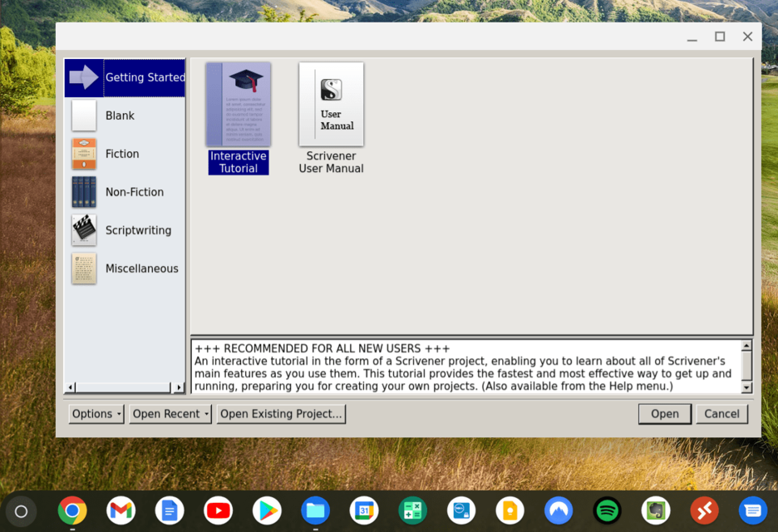Open the Files app on the shelf
Screen dimensions: 778x532
[316, 510]
